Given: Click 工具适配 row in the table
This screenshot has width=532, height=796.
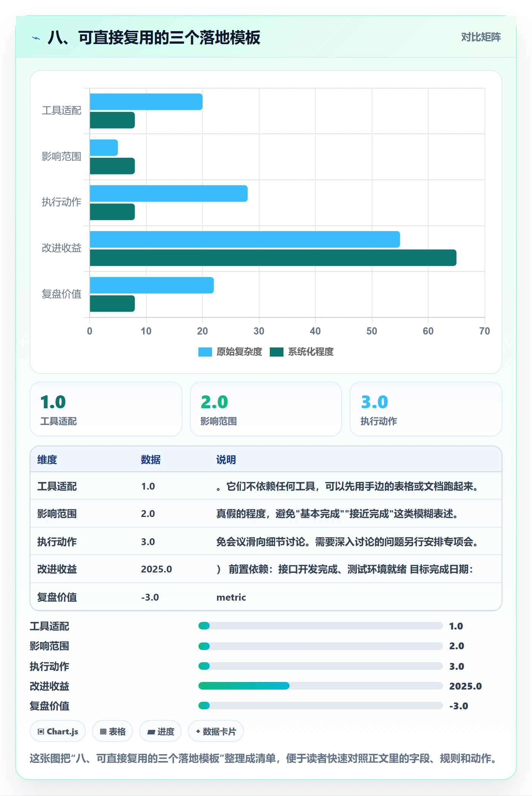Looking at the screenshot, I should (266, 486).
